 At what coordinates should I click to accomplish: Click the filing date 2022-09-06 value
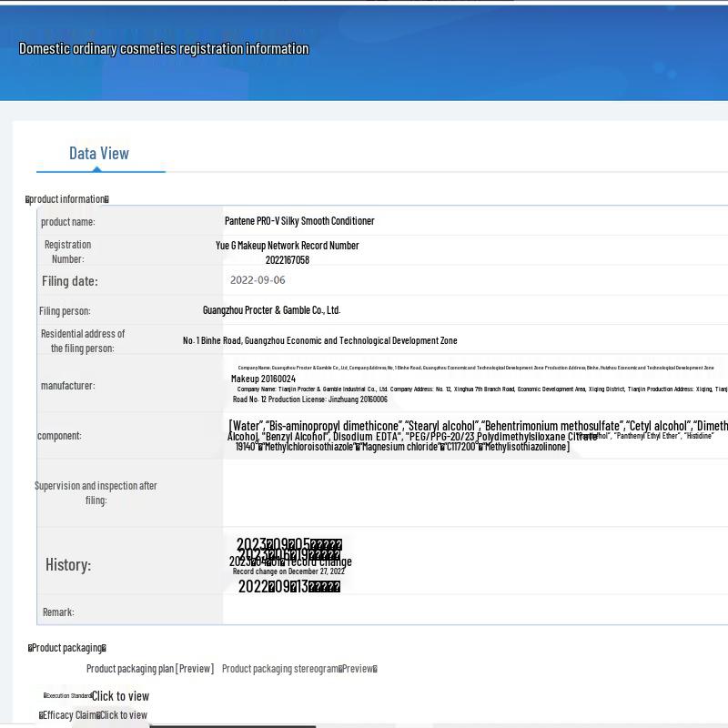point(258,280)
